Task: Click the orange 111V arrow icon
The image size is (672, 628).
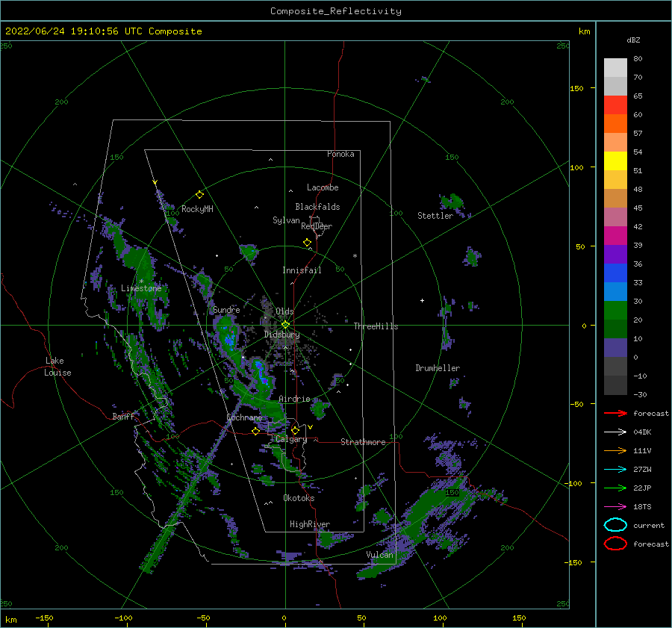Action: [x=615, y=450]
